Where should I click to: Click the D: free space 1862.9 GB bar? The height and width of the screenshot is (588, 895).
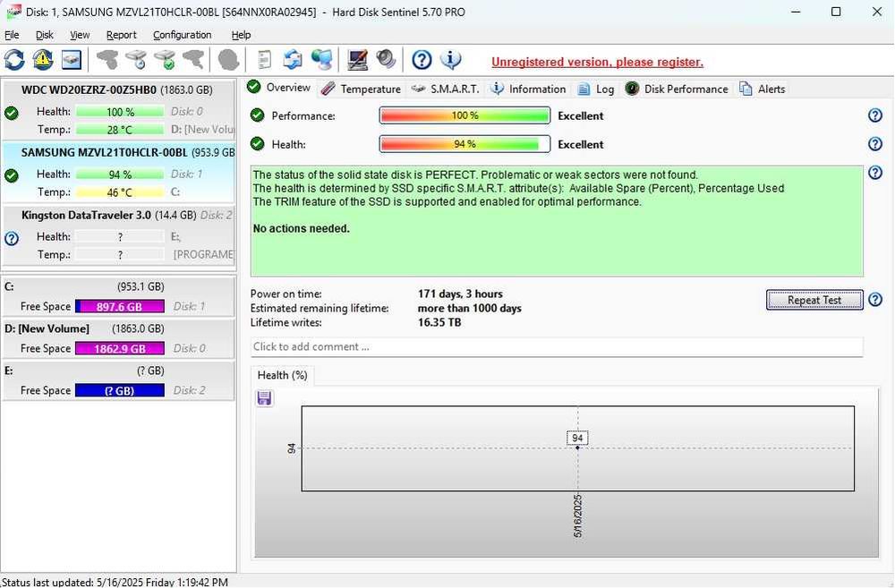[x=120, y=348]
